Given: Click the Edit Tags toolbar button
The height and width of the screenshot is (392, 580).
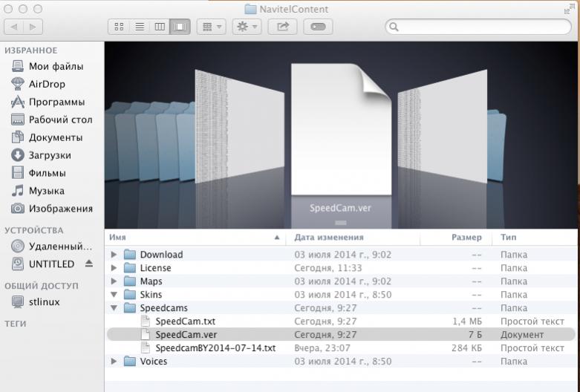Looking at the screenshot, I should tap(318, 27).
